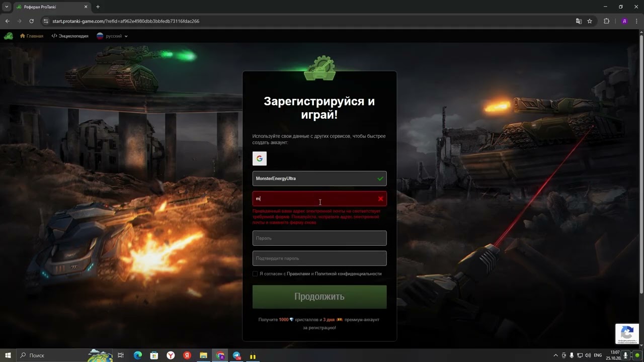Click the ProTanki tank logo in navbar

pos(9,36)
